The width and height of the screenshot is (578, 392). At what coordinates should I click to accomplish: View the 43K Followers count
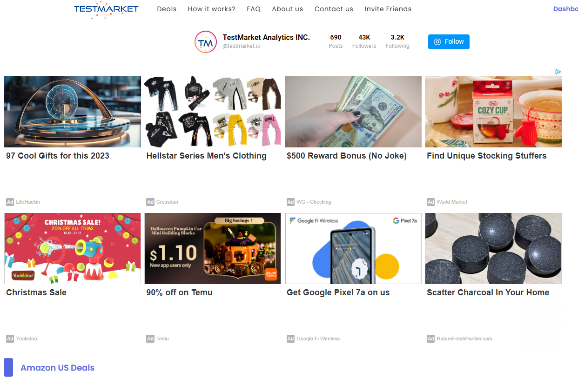pos(364,41)
